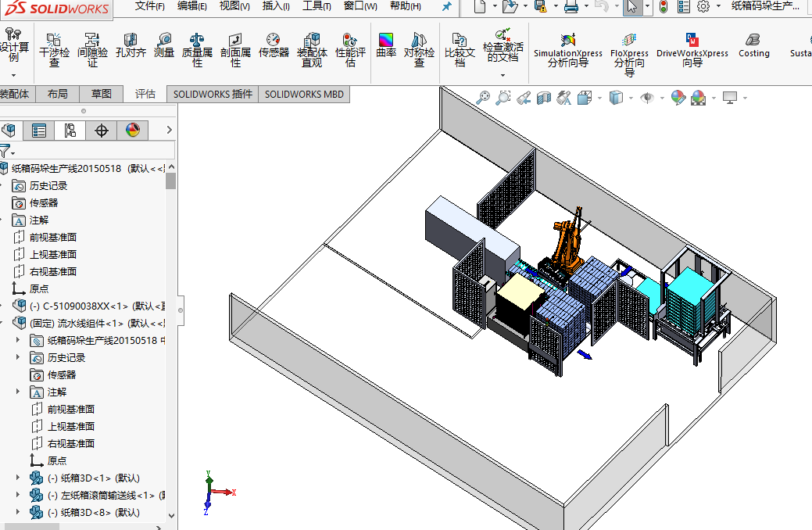Expand the 流水线组件<1> history folder 历史记录
This screenshot has width=812, height=530.
click(x=19, y=357)
